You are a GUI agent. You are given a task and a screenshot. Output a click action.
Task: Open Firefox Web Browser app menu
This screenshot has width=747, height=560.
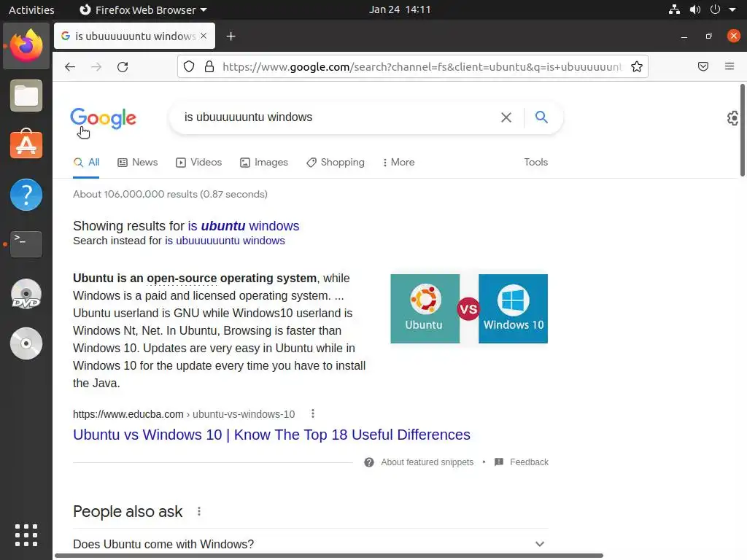click(x=143, y=9)
